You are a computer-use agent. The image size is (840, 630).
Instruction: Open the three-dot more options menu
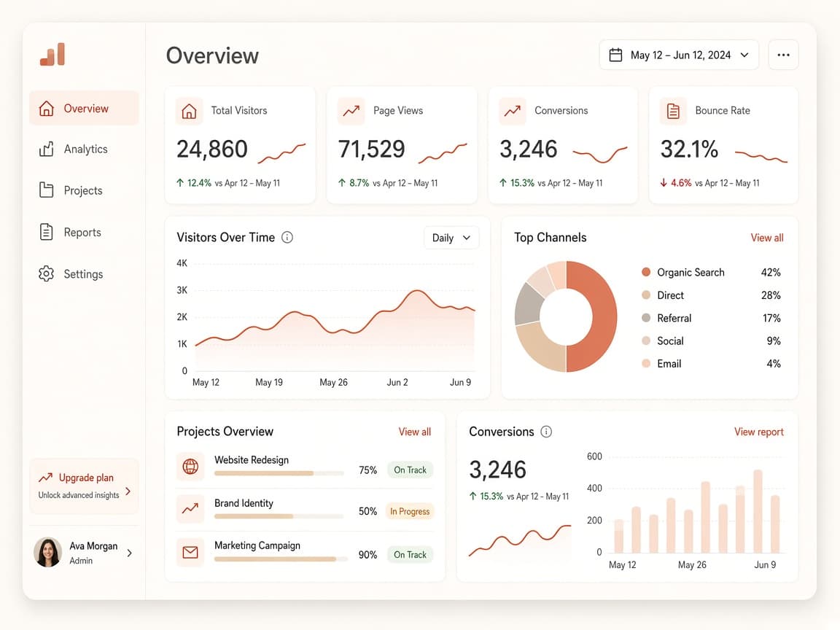783,55
